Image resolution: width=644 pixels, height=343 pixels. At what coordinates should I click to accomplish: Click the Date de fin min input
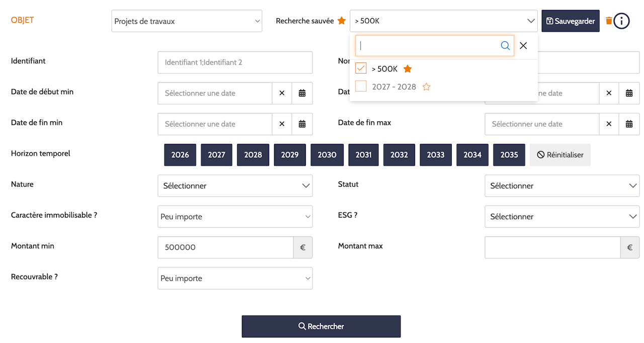pyautogui.click(x=215, y=124)
